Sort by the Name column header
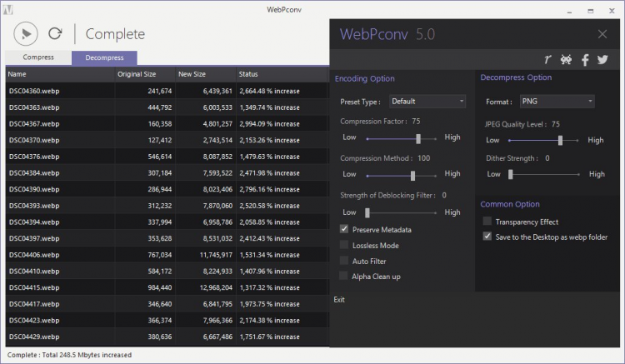The width and height of the screenshot is (625, 364). pyautogui.click(x=60, y=74)
